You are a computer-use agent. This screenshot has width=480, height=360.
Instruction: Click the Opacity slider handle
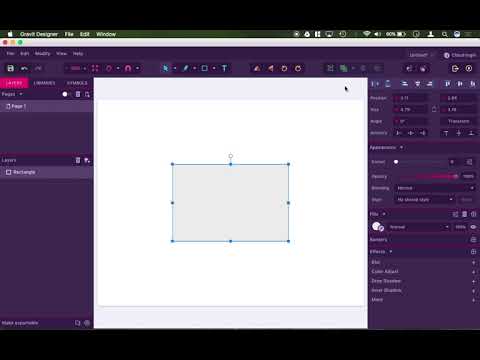pyautogui.click(x=456, y=176)
